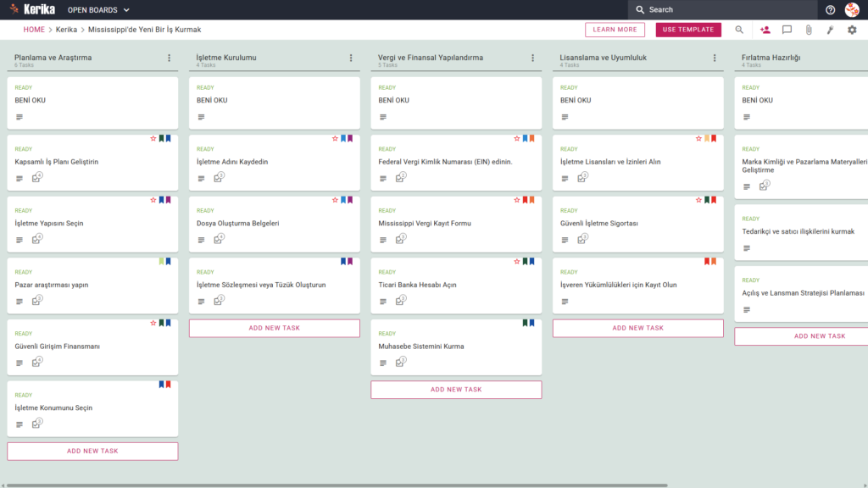Toggle star on Dosya Oluşturma Belgeleri card
This screenshot has height=488, width=868.
click(335, 200)
